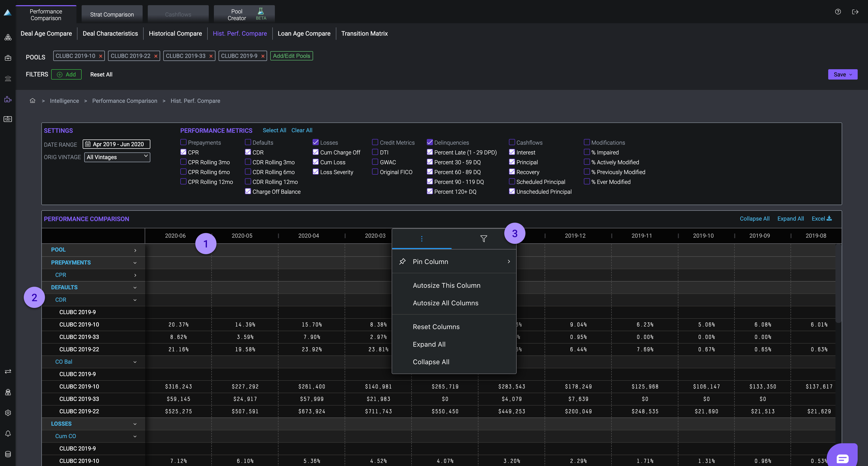Open the All Vintages dropdown
868x466 pixels.
(x=117, y=157)
